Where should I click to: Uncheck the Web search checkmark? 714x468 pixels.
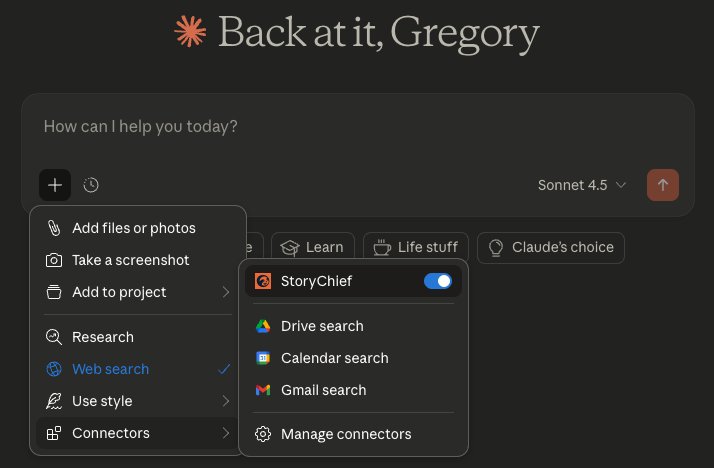(224, 369)
